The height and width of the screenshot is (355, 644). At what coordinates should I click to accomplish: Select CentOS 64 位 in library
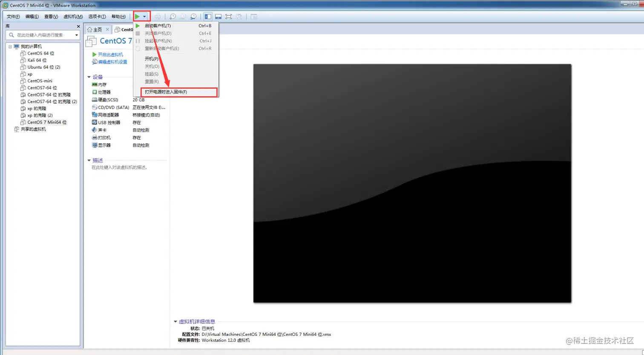tap(41, 53)
